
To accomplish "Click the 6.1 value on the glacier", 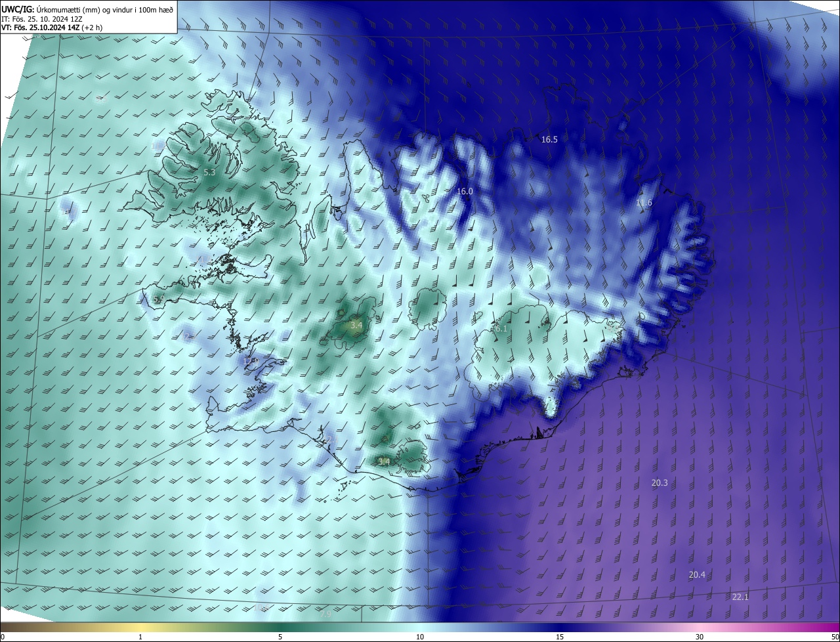I will click(501, 328).
